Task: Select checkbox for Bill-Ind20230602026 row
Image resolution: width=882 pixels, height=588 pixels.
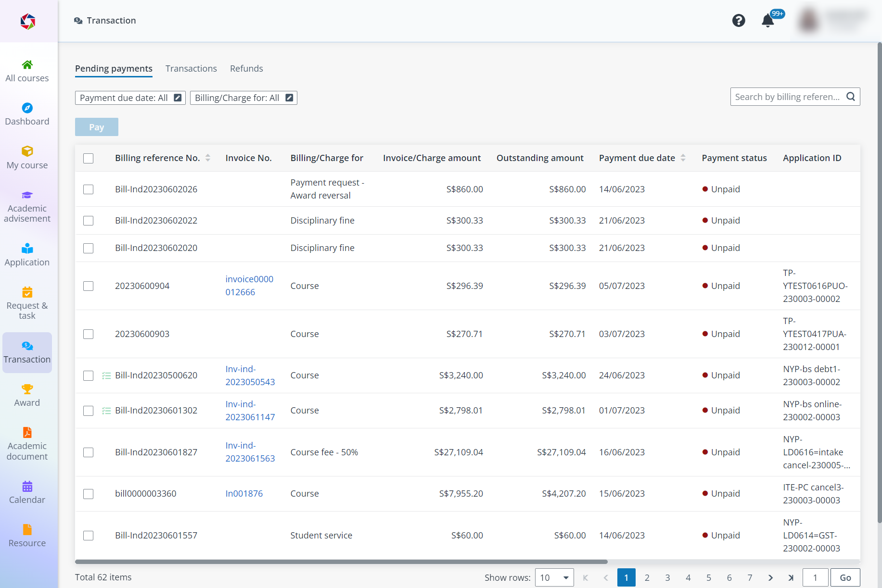Action: (x=88, y=189)
